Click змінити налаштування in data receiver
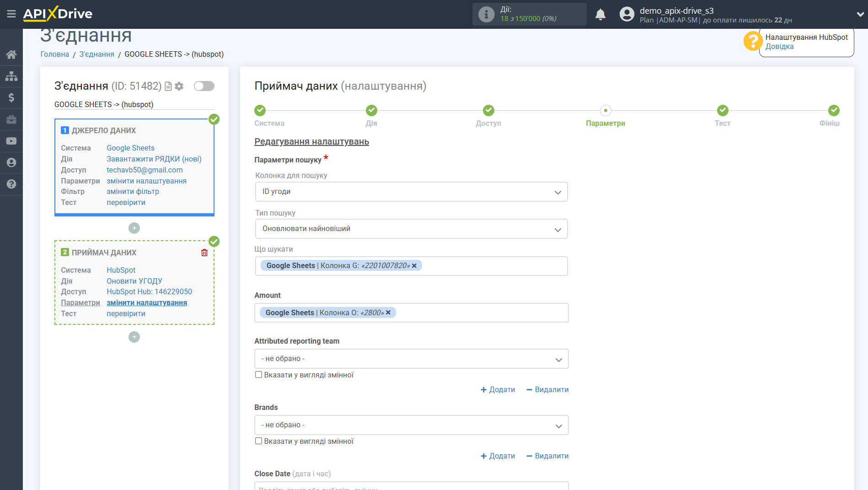The height and width of the screenshot is (490, 868). click(147, 302)
